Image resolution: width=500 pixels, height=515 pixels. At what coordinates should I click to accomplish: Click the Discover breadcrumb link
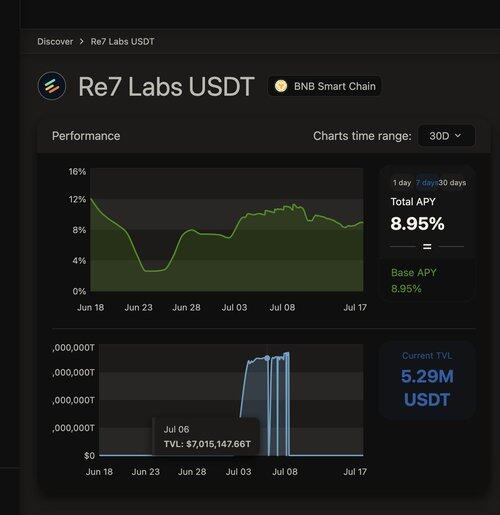tap(55, 42)
